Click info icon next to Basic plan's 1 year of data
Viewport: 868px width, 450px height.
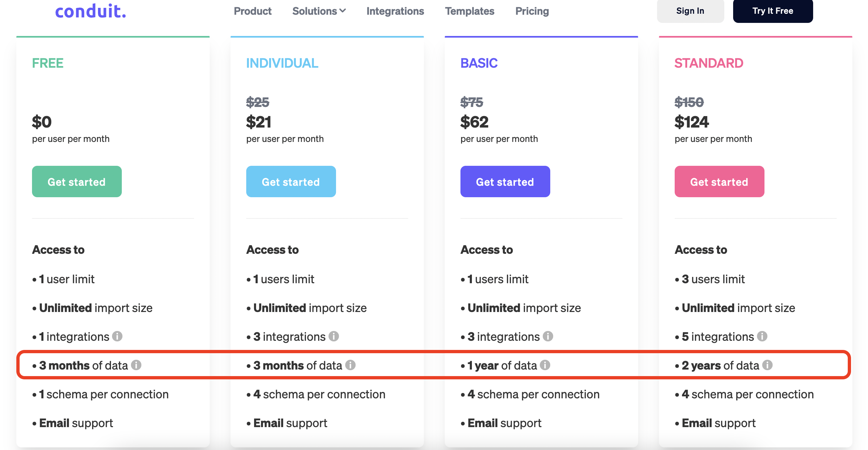coord(545,365)
